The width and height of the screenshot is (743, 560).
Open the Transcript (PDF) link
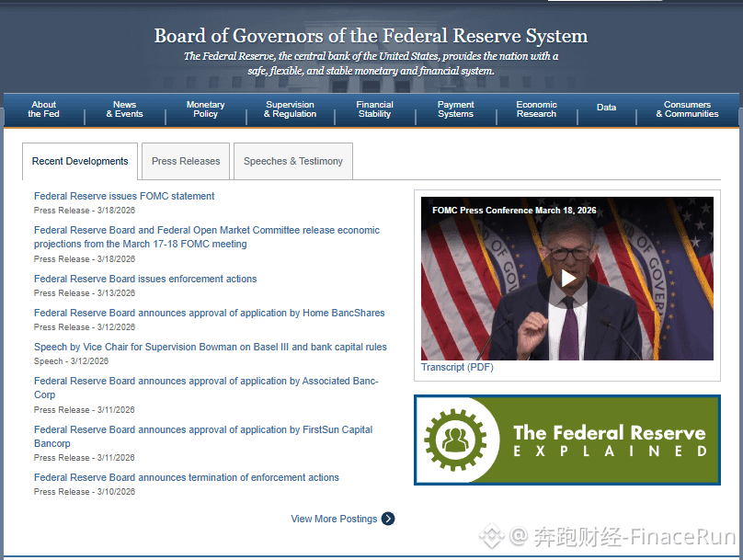[x=457, y=368]
